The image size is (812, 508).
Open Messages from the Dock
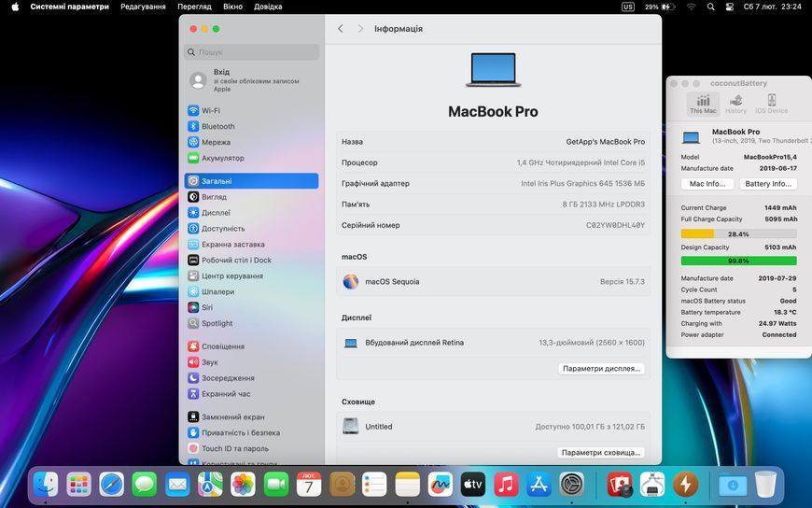click(x=145, y=484)
